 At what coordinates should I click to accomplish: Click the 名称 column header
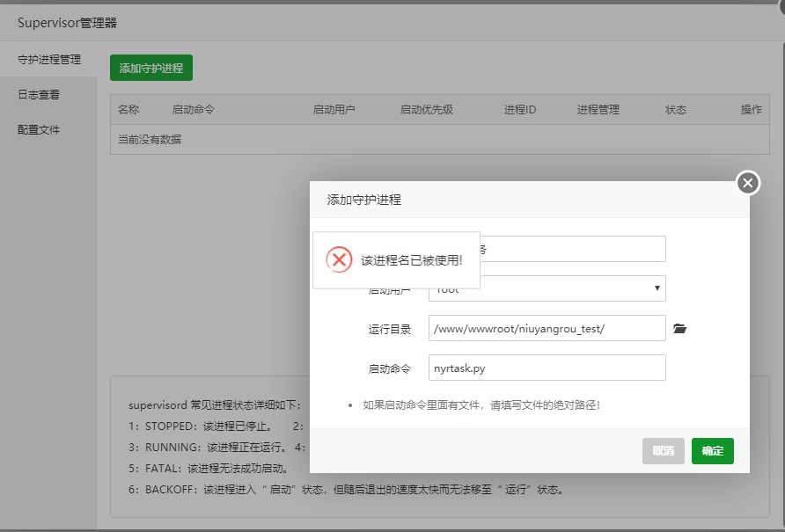point(128,110)
